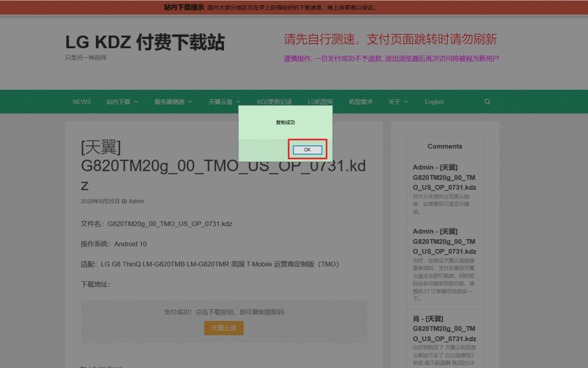This screenshot has height=368, width=588.
Task: Open the 关于 menu item
Action: pyautogui.click(x=394, y=102)
